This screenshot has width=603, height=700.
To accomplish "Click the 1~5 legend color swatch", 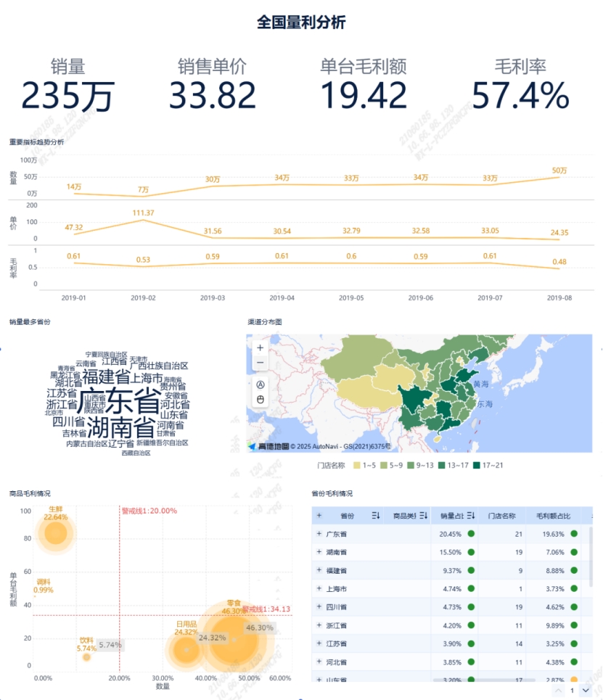I will [356, 465].
